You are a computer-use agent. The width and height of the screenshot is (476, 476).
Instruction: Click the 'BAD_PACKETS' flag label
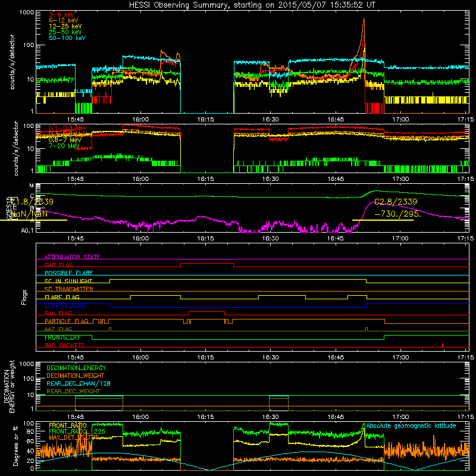65,346
